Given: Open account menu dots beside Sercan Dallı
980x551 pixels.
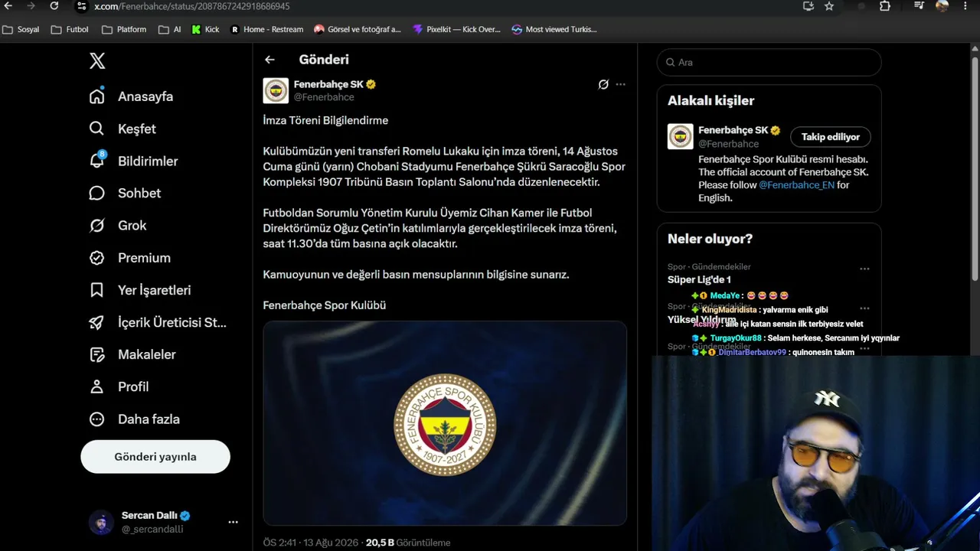Looking at the screenshot, I should (x=233, y=522).
